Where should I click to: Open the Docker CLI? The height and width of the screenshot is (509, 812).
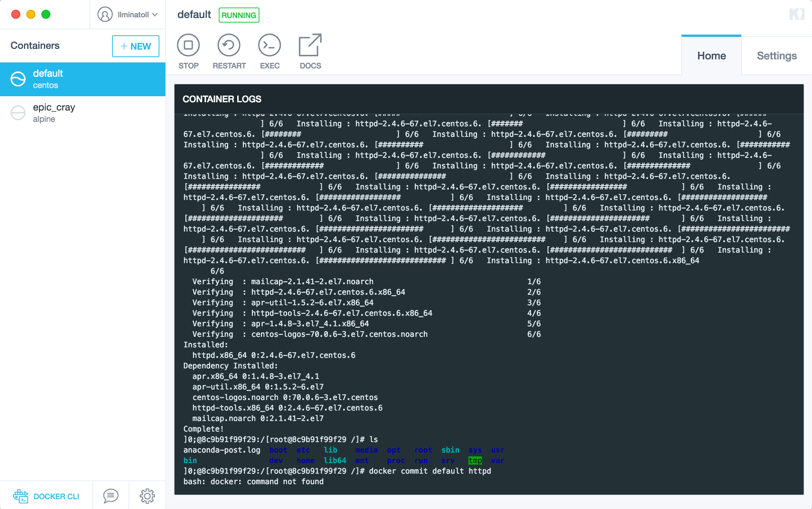tap(47, 496)
